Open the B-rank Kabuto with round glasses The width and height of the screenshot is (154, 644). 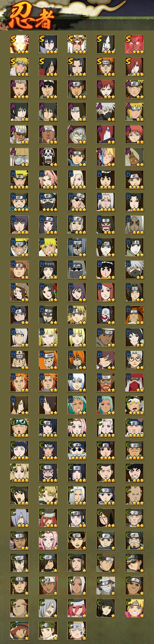tap(134, 360)
